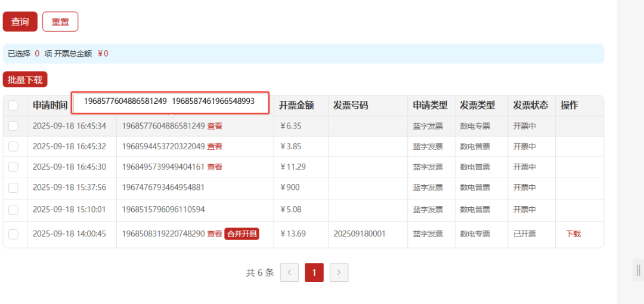Viewport: 644px width, 304px height.
Task: Click the panel resize handle on right edge
Action: pos(638,270)
